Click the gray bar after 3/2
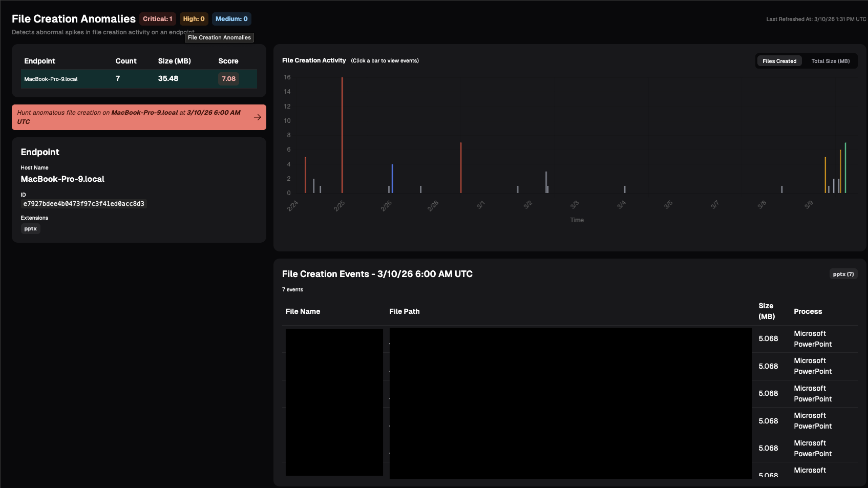Image resolution: width=868 pixels, height=488 pixels. click(546, 182)
